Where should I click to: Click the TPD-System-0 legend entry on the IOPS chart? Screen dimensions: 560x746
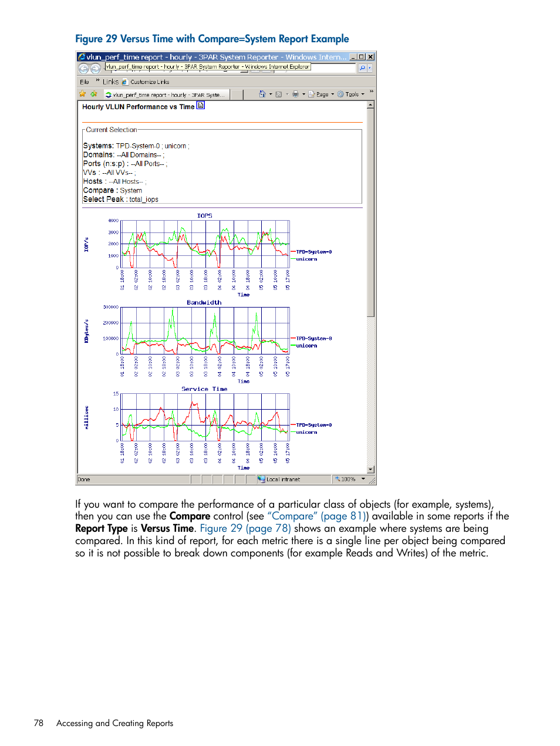pyautogui.click(x=312, y=252)
